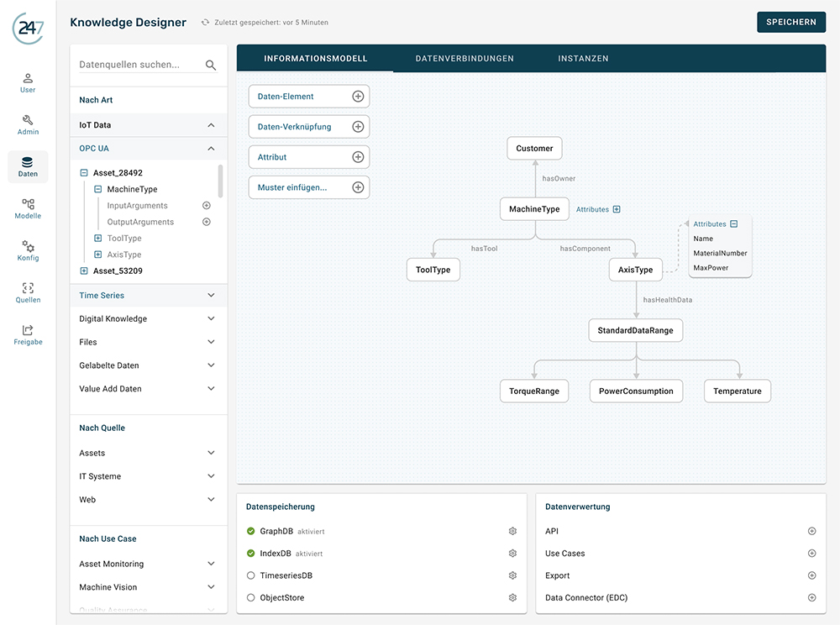Select the StandardDataRange node
This screenshot has width=840, height=625.
pyautogui.click(x=635, y=331)
